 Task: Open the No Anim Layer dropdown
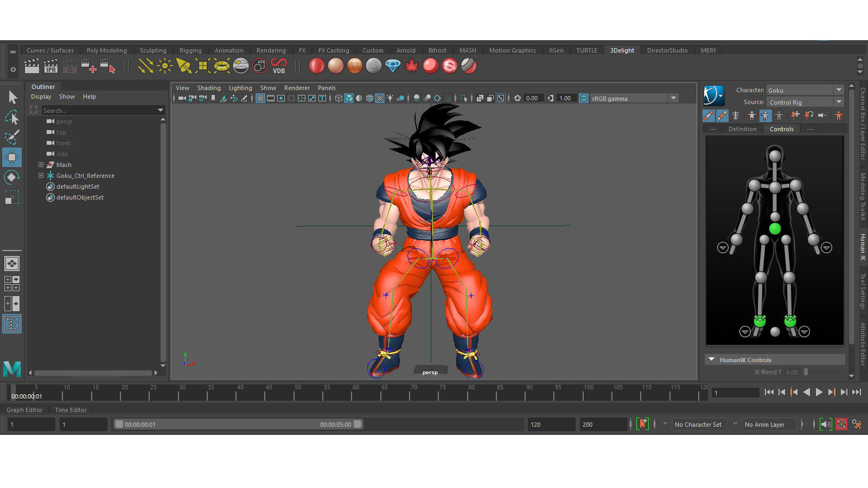(x=769, y=424)
